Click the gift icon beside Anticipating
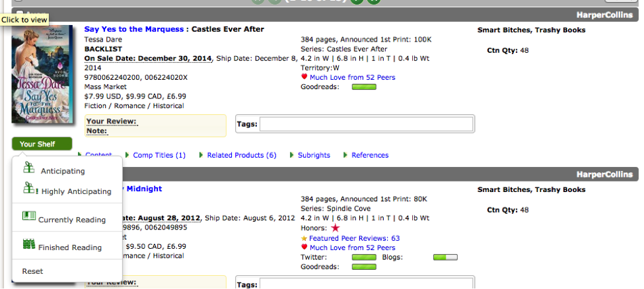Viewport: 644px width, 289px height. 28,168
